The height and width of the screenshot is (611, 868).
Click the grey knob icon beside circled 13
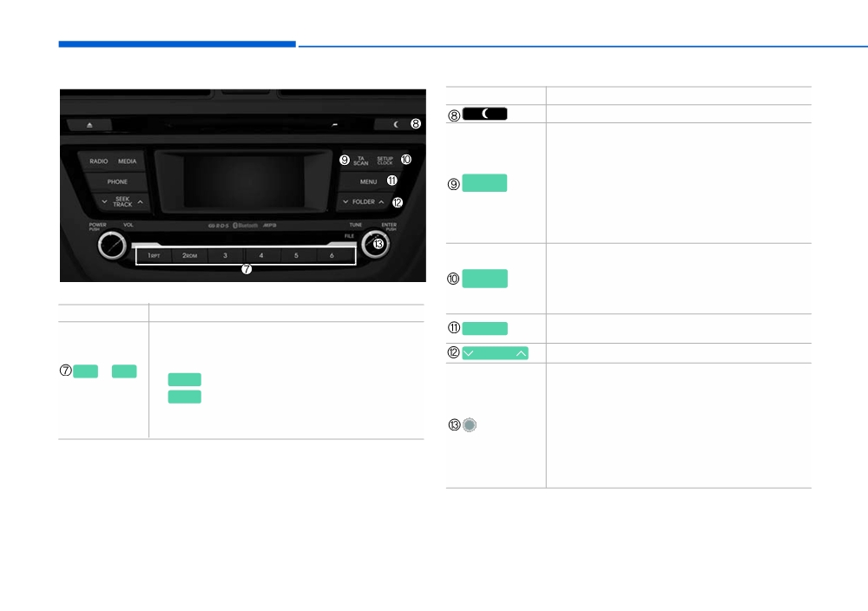tap(470, 425)
